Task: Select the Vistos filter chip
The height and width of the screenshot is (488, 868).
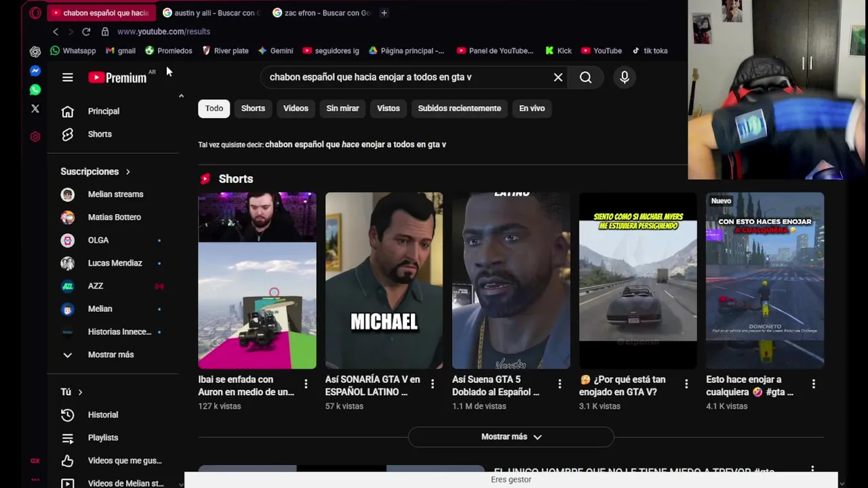Action: click(389, 108)
